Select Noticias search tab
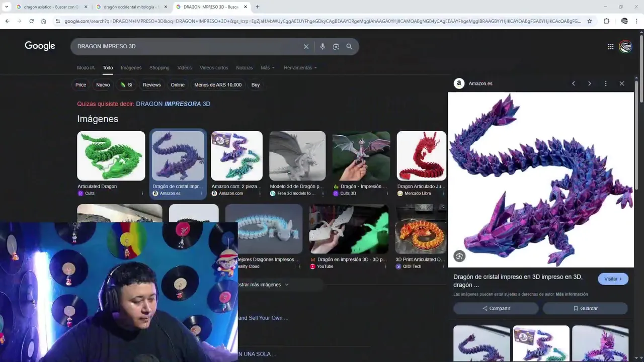 click(245, 68)
